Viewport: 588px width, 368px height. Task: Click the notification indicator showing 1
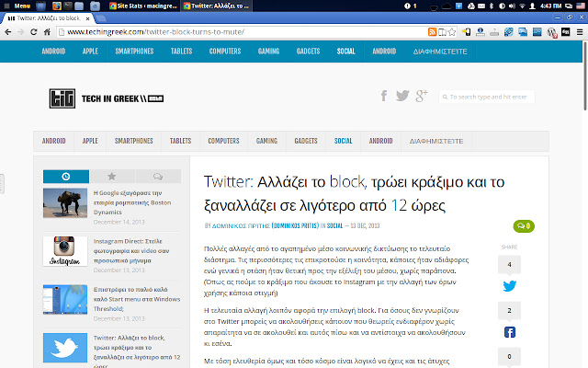pyautogui.click(x=411, y=6)
